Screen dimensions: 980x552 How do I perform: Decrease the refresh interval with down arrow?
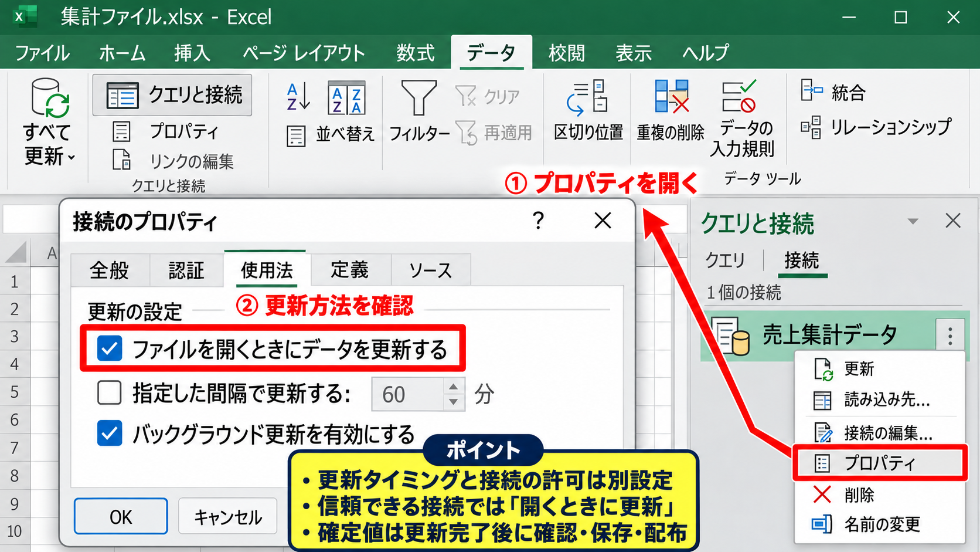(453, 402)
